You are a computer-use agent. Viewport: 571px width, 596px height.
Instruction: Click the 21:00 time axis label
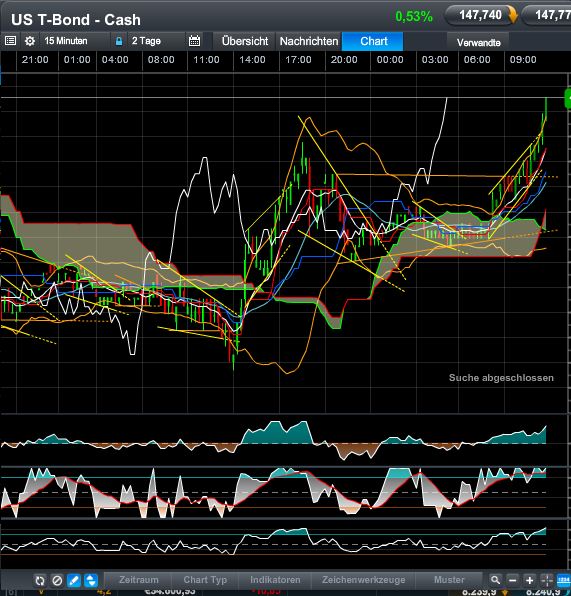tap(35, 60)
